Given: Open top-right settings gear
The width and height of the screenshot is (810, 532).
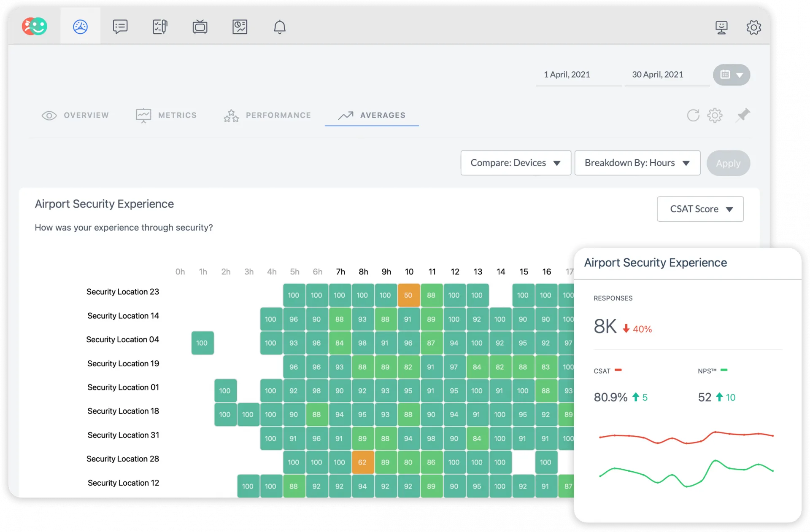Looking at the screenshot, I should (753, 27).
